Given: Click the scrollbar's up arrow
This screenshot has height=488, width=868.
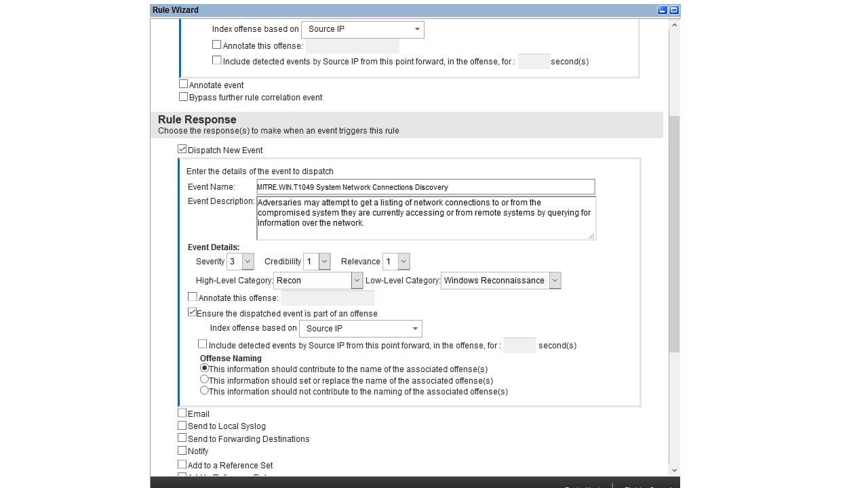Looking at the screenshot, I should click(x=674, y=24).
